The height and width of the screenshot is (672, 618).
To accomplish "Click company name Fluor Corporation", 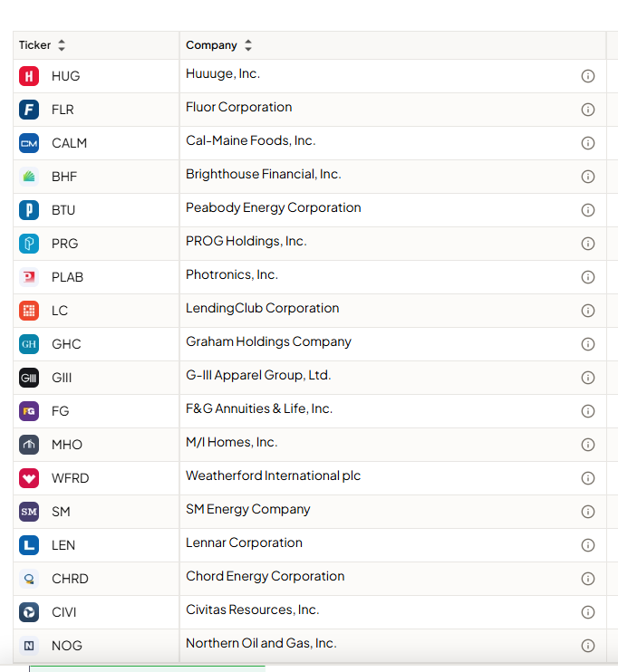I will pos(239,107).
